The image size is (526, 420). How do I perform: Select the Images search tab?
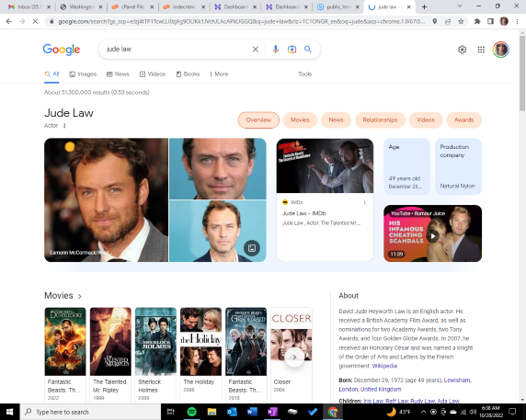click(83, 74)
